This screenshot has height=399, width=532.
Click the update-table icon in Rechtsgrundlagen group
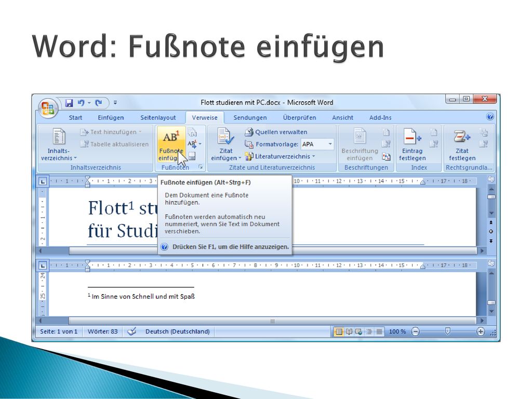click(x=484, y=144)
